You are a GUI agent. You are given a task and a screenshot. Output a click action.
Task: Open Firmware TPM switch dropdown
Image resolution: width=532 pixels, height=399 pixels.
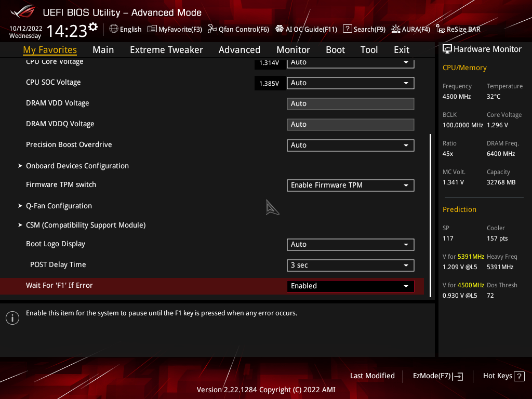351,185
